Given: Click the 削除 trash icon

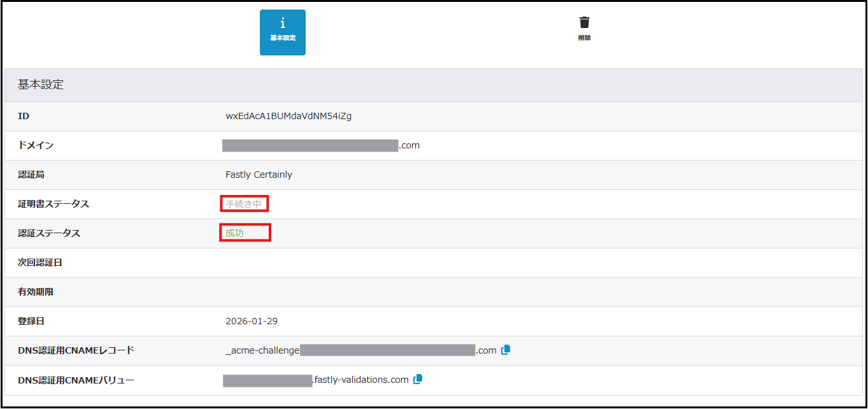Looking at the screenshot, I should (x=584, y=29).
